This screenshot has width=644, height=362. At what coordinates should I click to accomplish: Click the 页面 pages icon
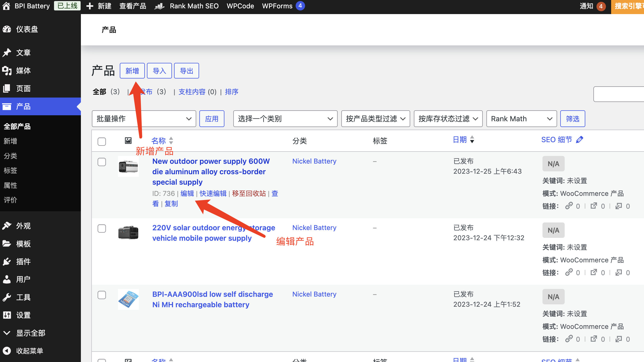[7, 88]
